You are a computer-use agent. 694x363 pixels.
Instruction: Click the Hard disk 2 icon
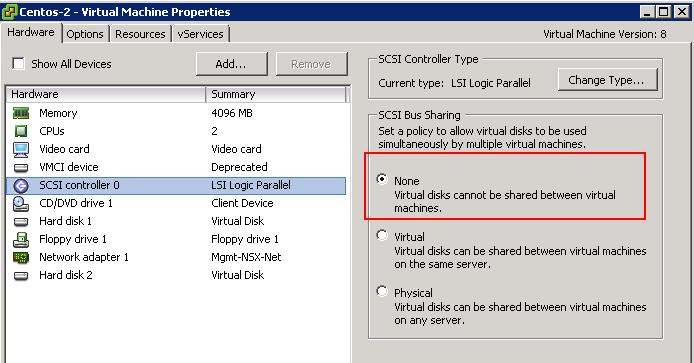click(21, 276)
